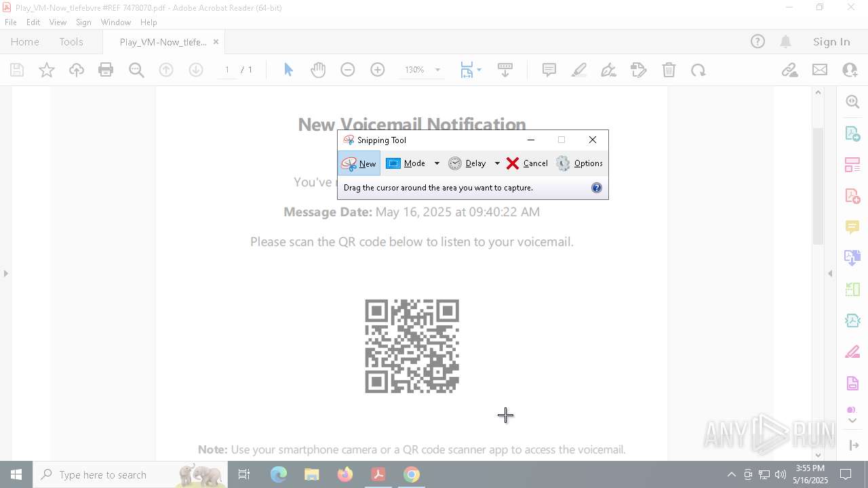
Task: Expand Snipping Tool Delay dropdown arrow
Action: coord(497,163)
